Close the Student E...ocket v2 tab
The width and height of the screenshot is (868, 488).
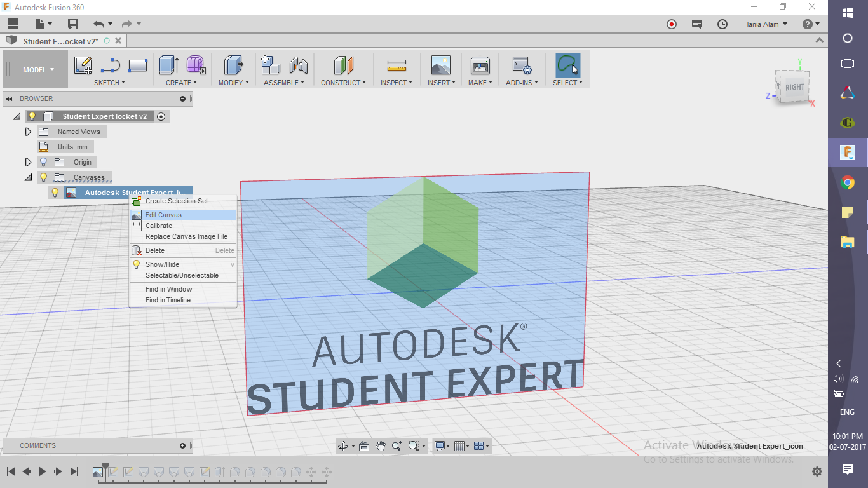click(119, 41)
